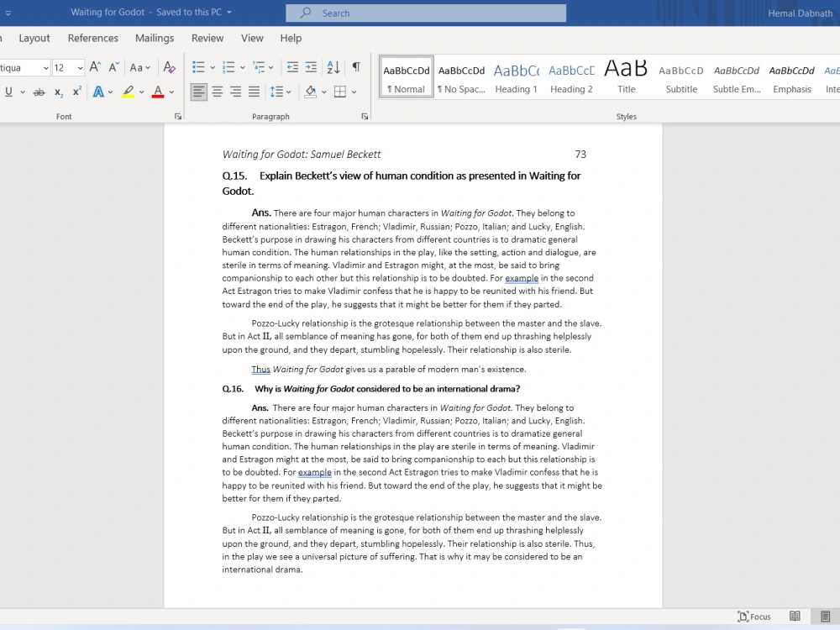The image size is (840, 630).
Task: Apply borders icon
Action: click(x=340, y=92)
